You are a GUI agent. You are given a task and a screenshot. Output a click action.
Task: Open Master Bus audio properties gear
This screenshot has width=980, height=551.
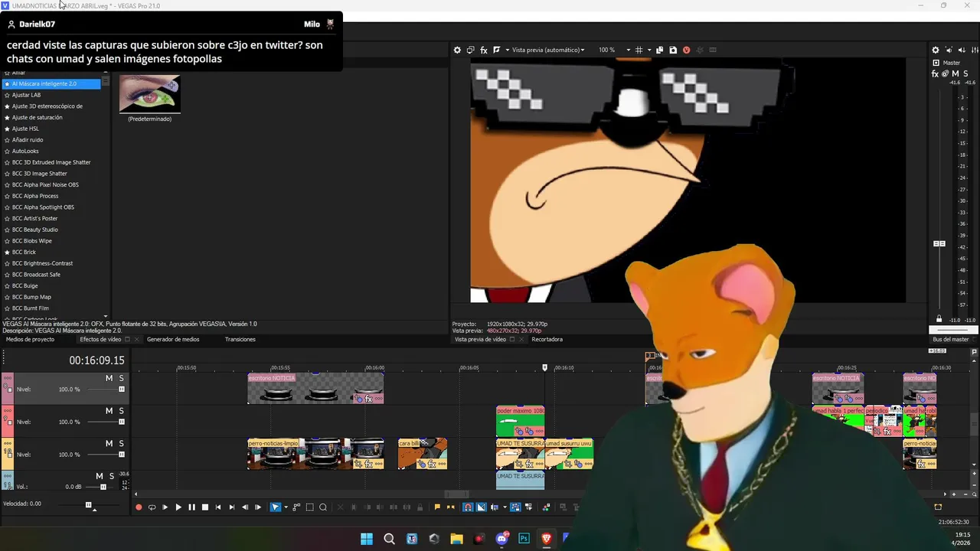[936, 50]
